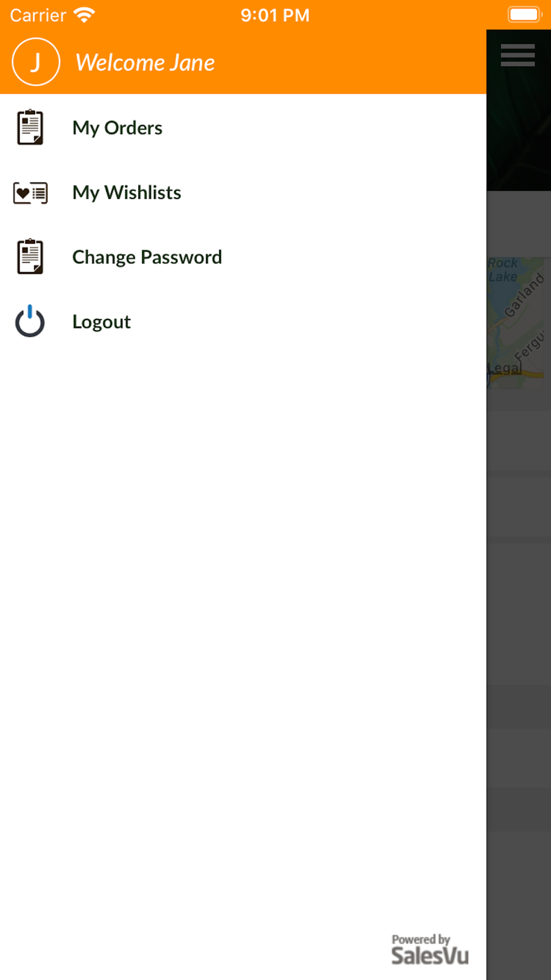Tap the My Wishlists heart icon
The height and width of the screenshot is (980, 551).
[x=30, y=193]
